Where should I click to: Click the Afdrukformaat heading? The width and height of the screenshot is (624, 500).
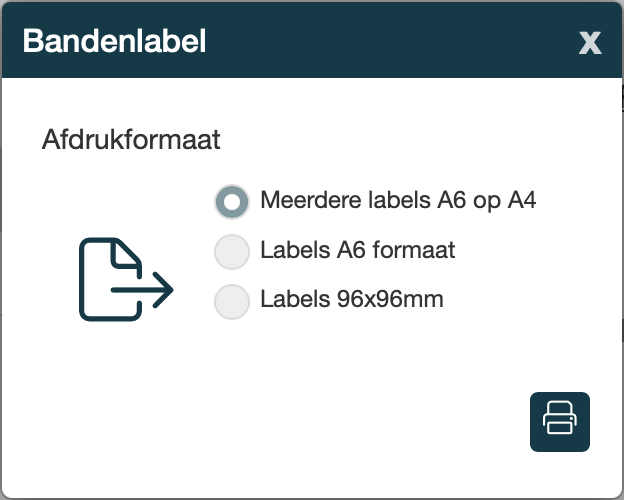[131, 139]
